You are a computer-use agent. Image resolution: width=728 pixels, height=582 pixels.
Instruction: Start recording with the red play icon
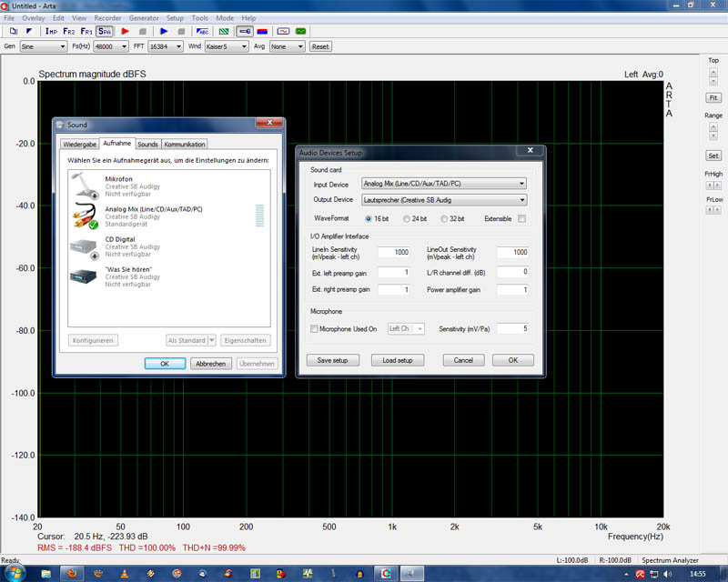[x=125, y=31]
